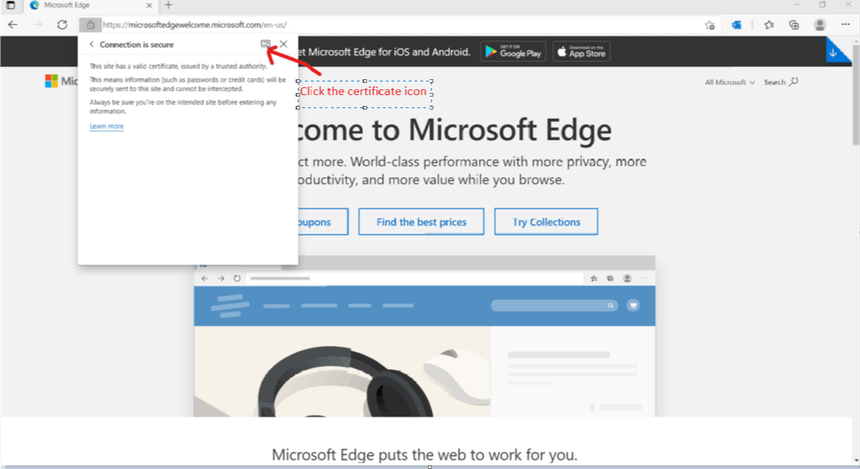Add this page to favorites
860x469 pixels.
pos(709,25)
